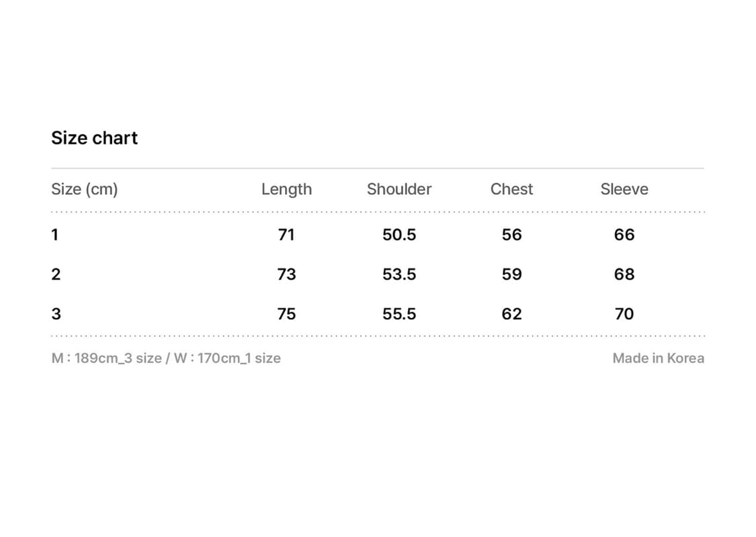Click the size 3 row label
The width and height of the screenshot is (756, 537).
[x=56, y=314]
